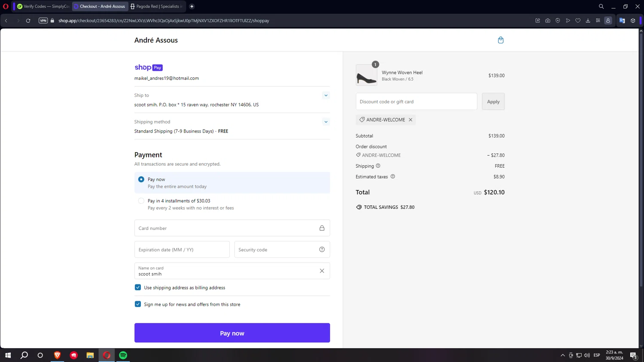Click the Opera menu logo
The width and height of the screenshot is (644, 362).
point(6,6)
